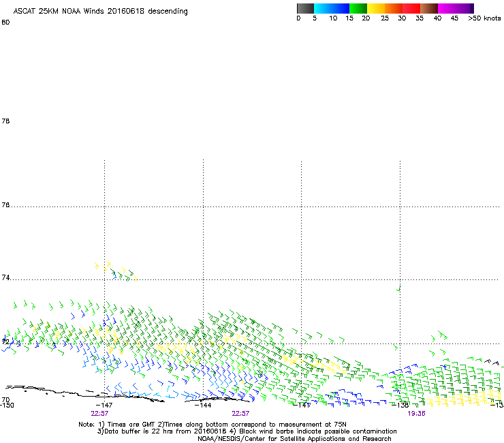
Task: Click the yellow 20-25 knots legend segment
Action: pos(376,8)
